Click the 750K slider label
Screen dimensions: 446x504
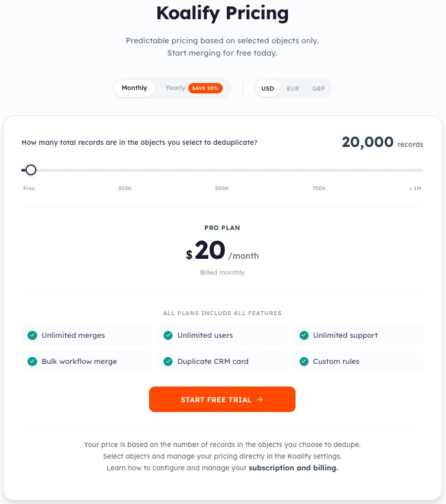pos(319,188)
